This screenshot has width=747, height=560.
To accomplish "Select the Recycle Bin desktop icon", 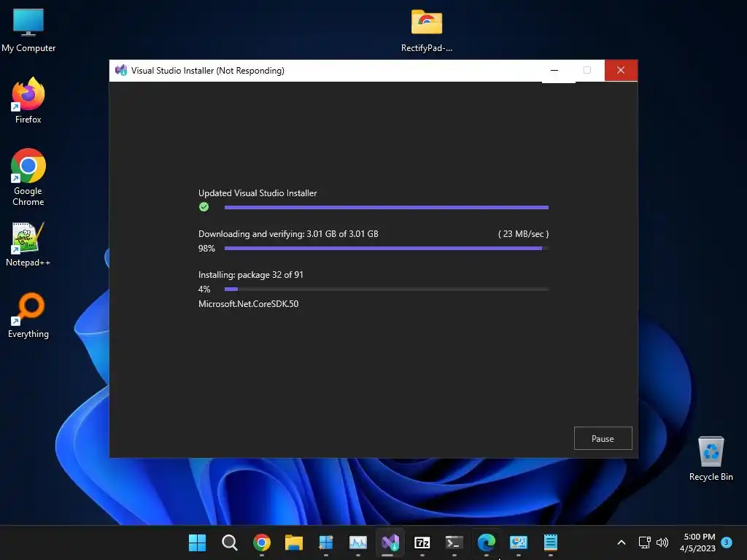I will 711,459.
